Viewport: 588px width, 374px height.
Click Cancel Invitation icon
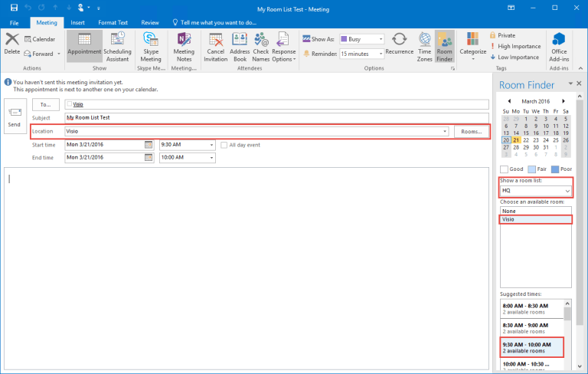(x=216, y=47)
